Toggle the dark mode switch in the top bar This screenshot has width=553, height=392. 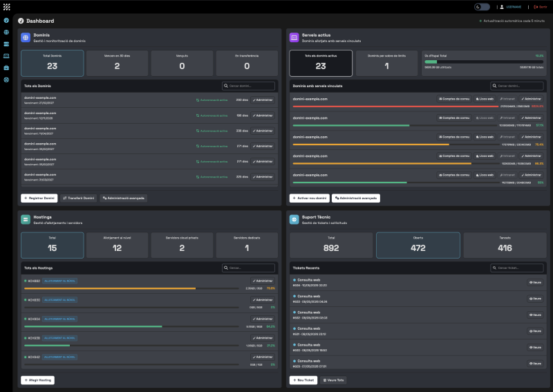coord(482,7)
